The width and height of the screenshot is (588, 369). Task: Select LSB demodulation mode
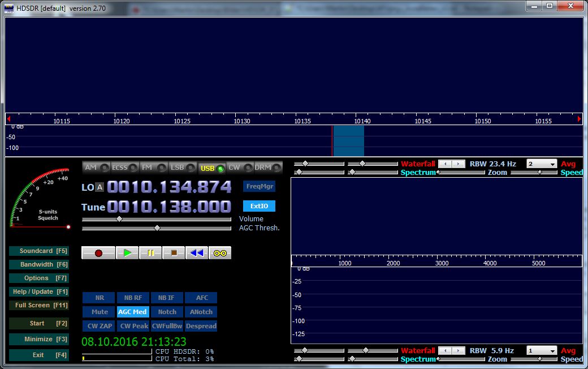pos(182,168)
